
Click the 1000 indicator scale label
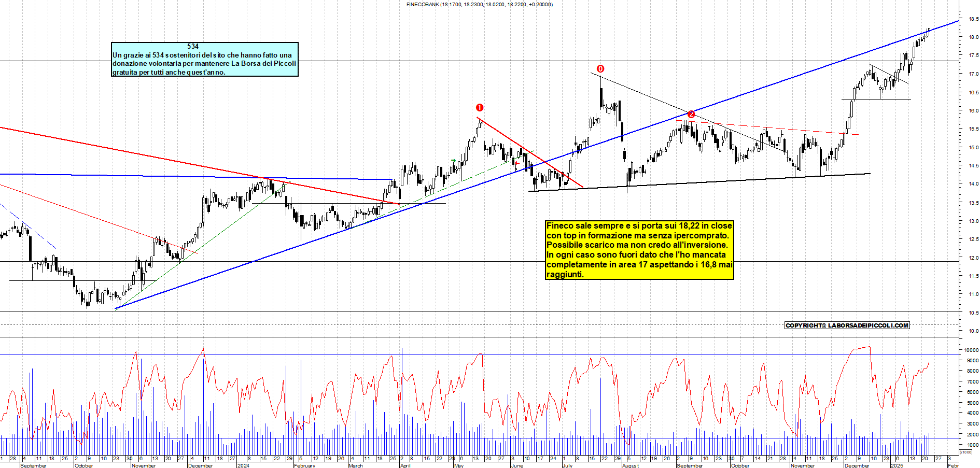(x=973, y=445)
